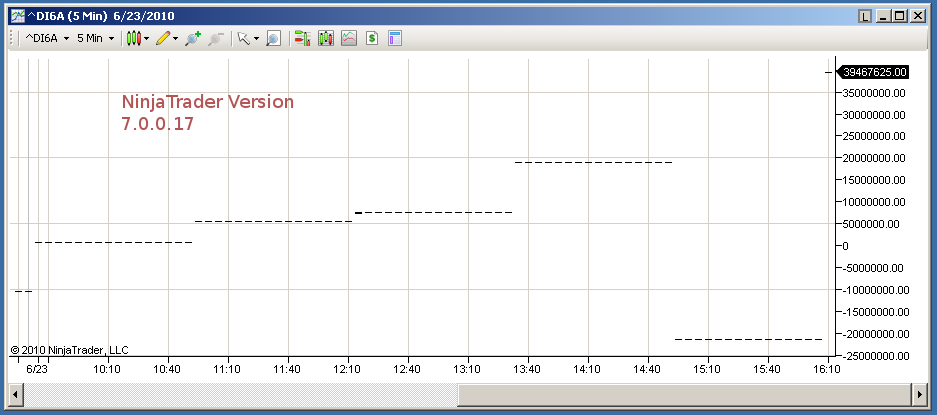Click the 39467625.00 price marker

tap(872, 72)
